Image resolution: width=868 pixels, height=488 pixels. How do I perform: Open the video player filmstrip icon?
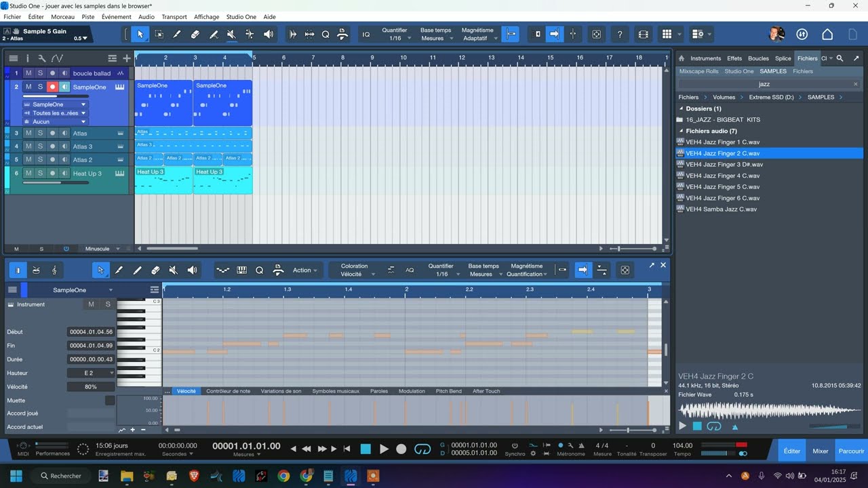(644, 34)
